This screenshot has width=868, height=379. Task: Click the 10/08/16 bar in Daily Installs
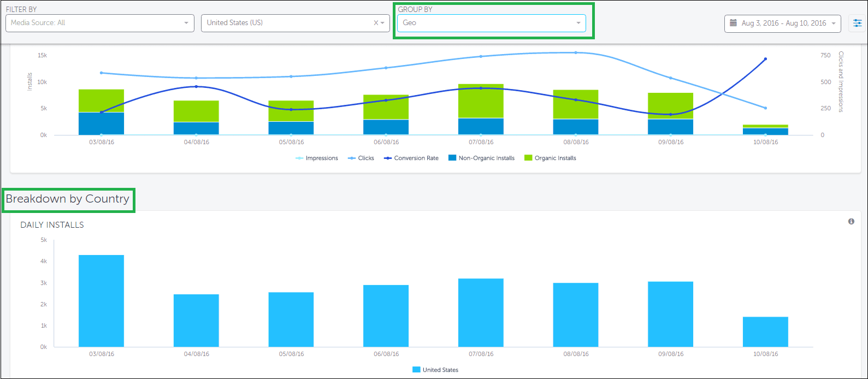click(x=765, y=331)
